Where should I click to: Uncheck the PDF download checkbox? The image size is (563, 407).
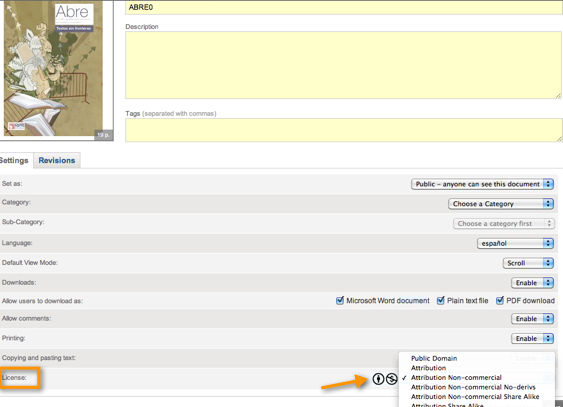(500, 300)
